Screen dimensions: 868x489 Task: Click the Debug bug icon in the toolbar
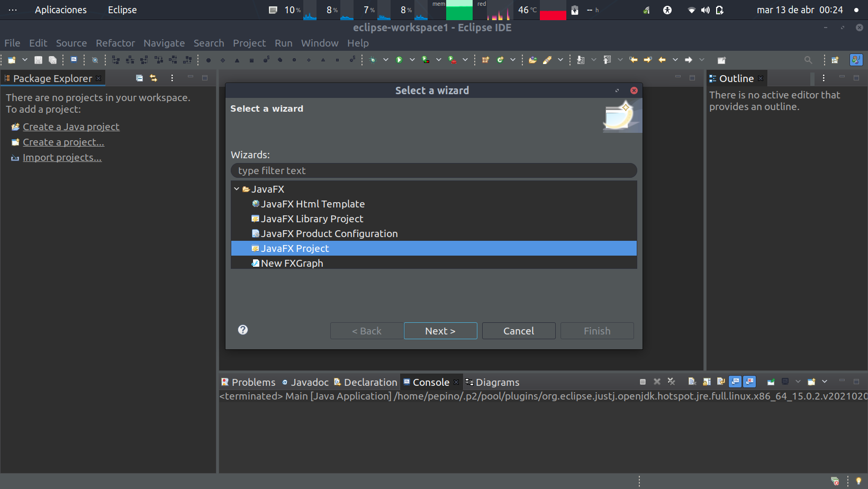coord(373,60)
